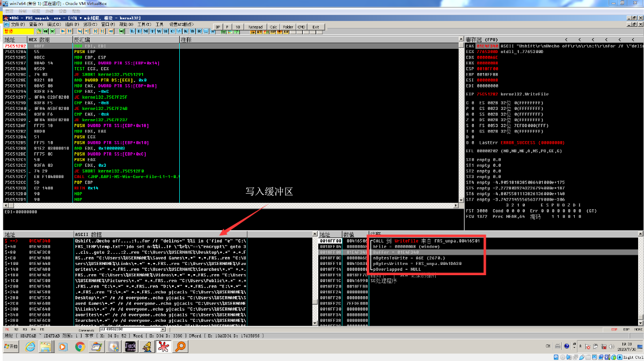
Task: Open References window with R button
Action: [199, 31]
